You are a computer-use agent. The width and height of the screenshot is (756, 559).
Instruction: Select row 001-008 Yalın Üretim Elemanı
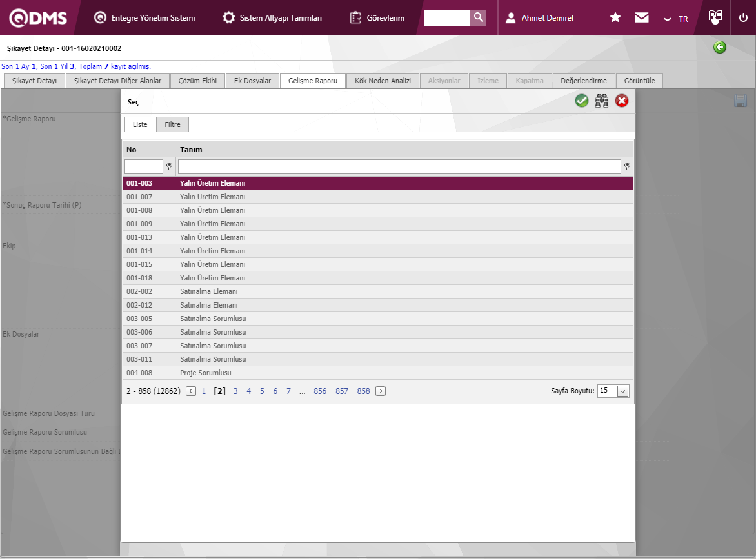tap(377, 210)
